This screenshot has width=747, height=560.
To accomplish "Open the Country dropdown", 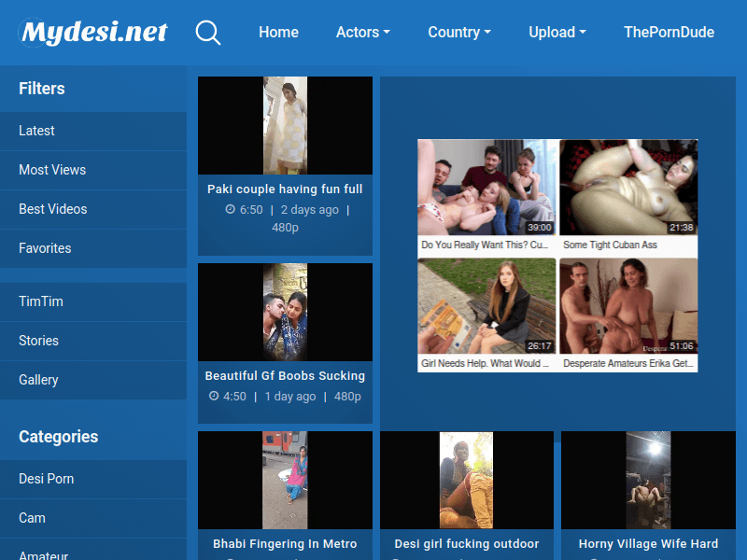I will 458,33.
